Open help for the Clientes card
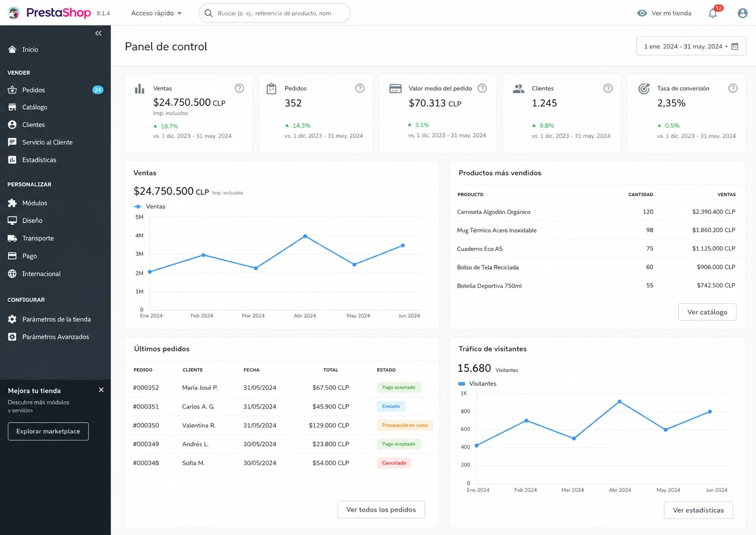 pyautogui.click(x=608, y=88)
